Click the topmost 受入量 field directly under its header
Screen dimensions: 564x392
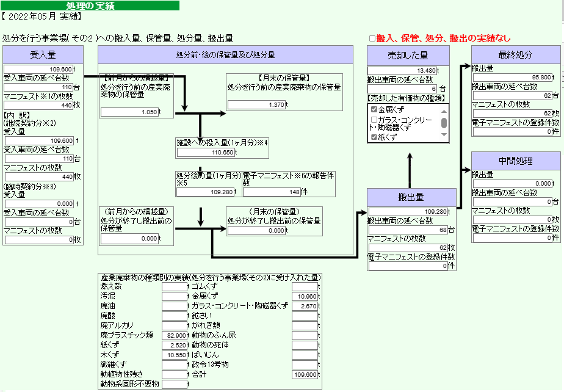pyautogui.click(x=38, y=69)
